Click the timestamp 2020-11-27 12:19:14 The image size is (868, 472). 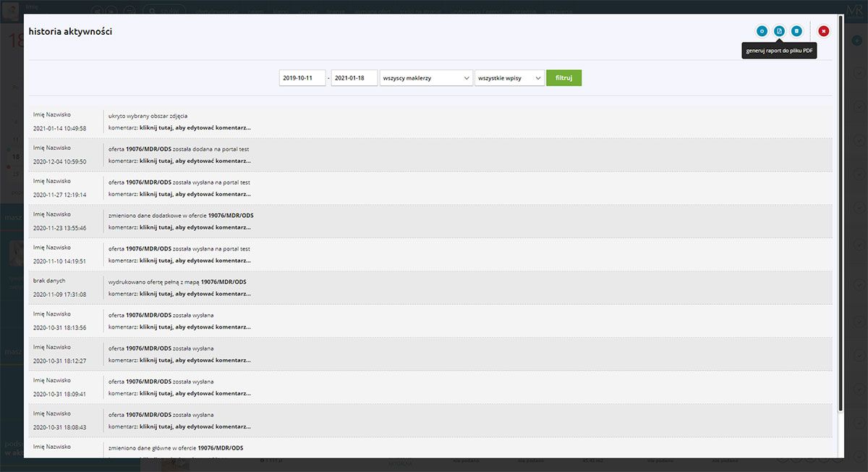pyautogui.click(x=60, y=195)
